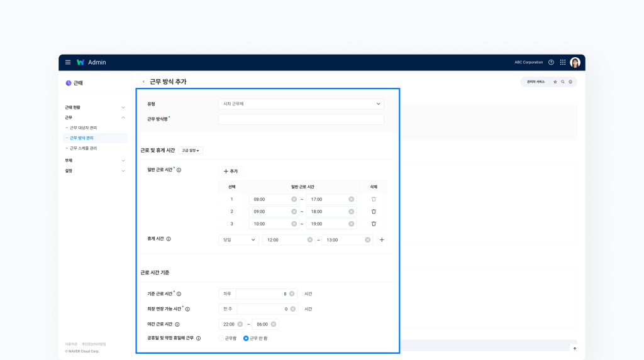Open the apps grid launcher icon

click(x=563, y=62)
